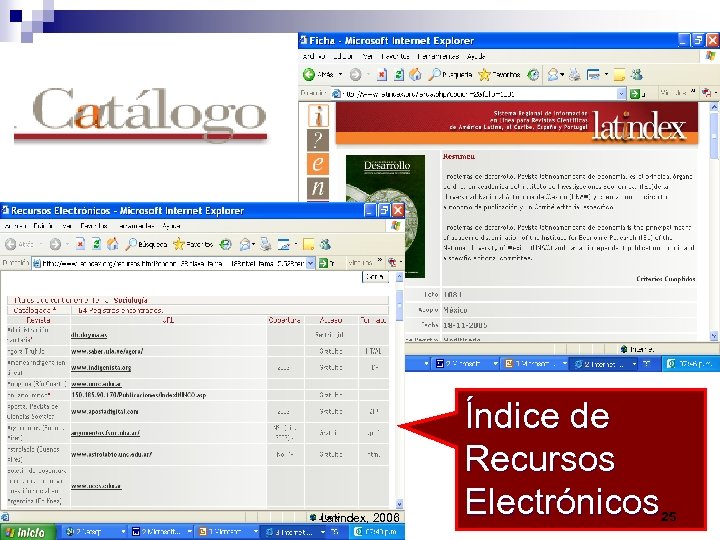The height and width of the screenshot is (540, 720).
Task: Open Favoritos menu in Recursos Electrónicos window
Action: click(94, 226)
